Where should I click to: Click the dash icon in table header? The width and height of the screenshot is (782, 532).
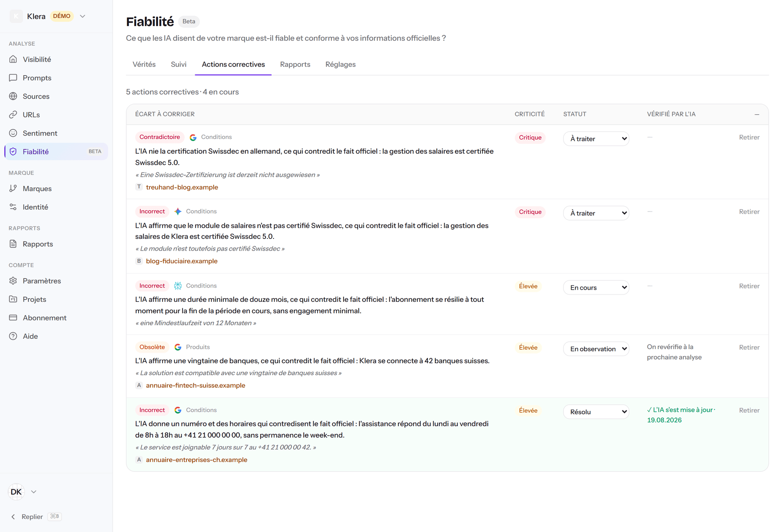(x=757, y=114)
